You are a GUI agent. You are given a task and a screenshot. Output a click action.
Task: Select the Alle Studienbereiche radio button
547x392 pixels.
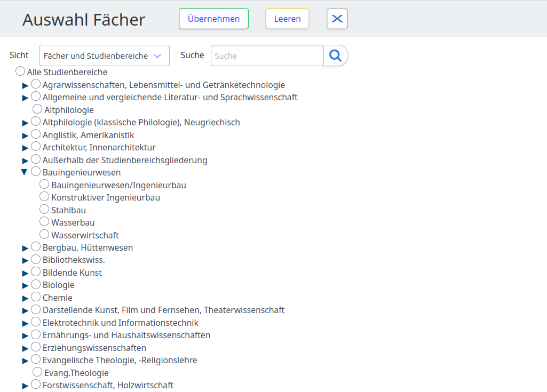[20, 71]
